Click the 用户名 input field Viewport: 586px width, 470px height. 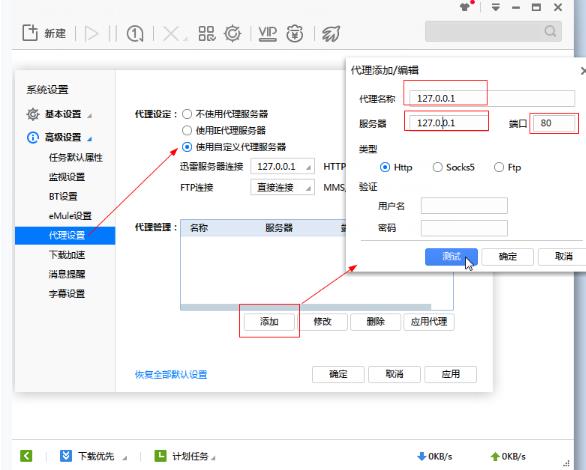(x=464, y=205)
